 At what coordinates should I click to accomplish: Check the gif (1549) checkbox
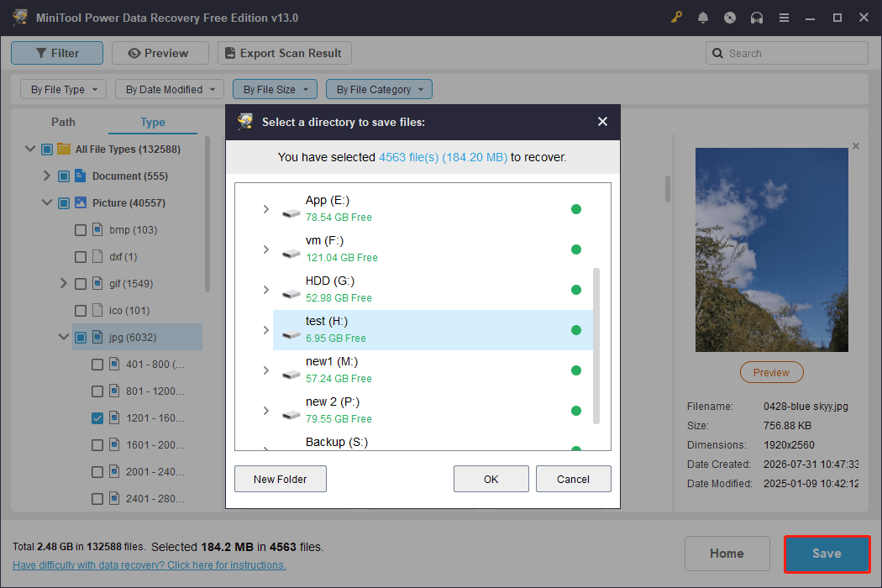tap(81, 284)
